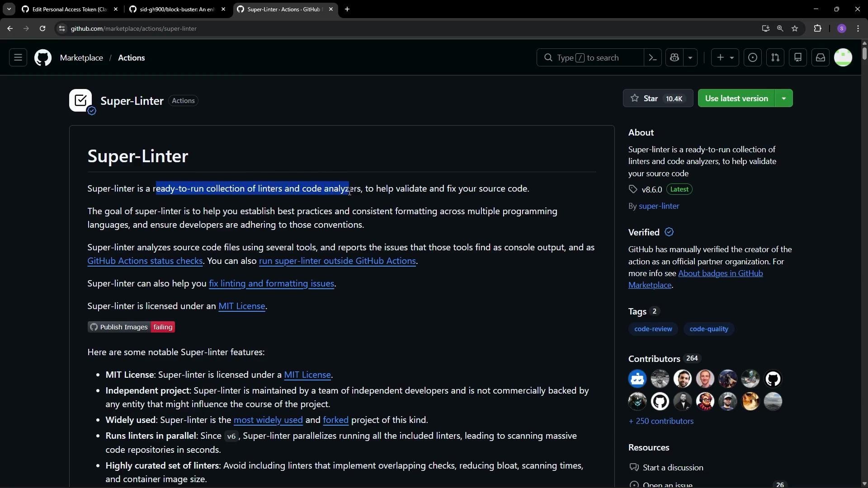
Task: Open super-linter author link
Action: tap(659, 206)
